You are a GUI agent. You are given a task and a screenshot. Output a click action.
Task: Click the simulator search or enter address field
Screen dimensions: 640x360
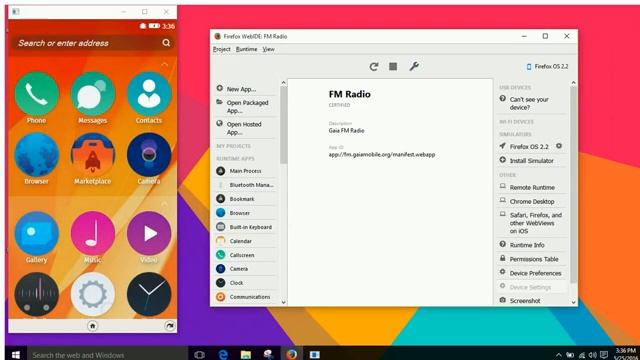(93, 43)
